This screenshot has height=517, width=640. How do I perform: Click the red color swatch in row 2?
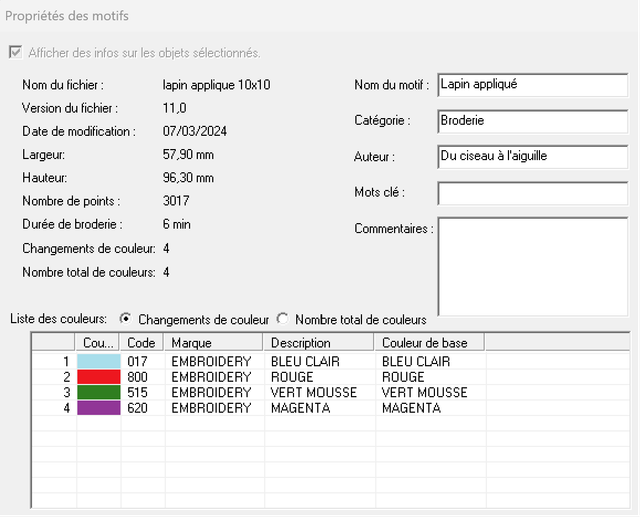[100, 377]
